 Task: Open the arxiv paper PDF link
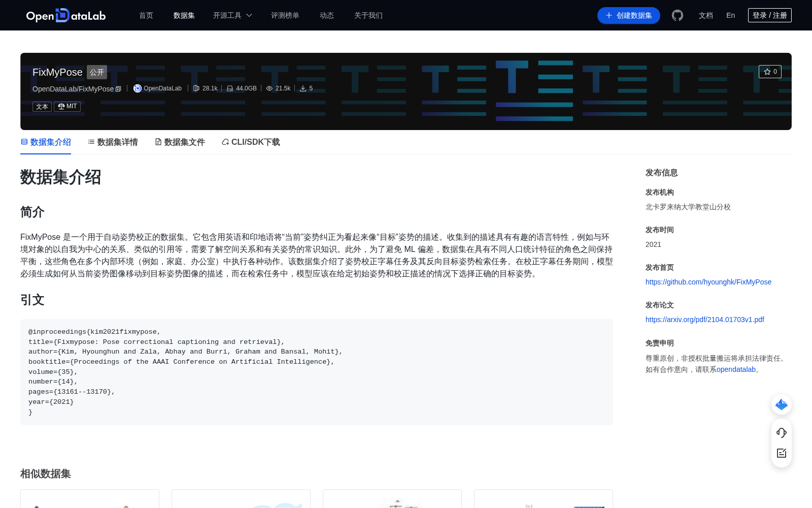click(x=705, y=320)
